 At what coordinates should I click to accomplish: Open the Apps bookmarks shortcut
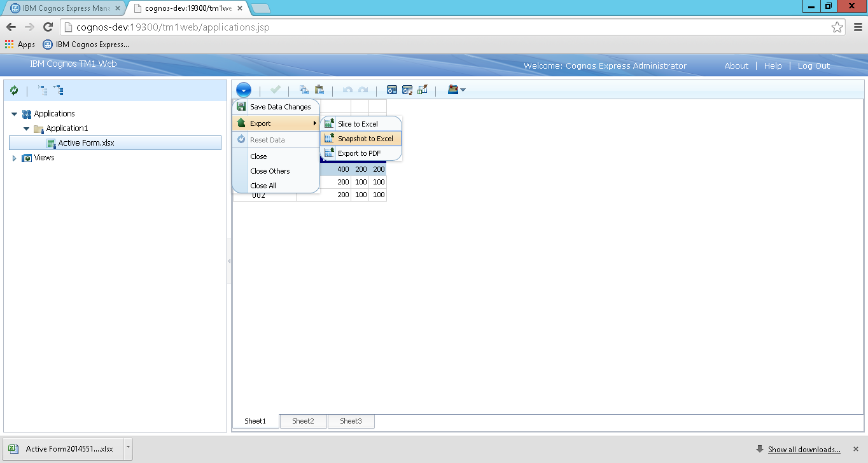[20, 45]
